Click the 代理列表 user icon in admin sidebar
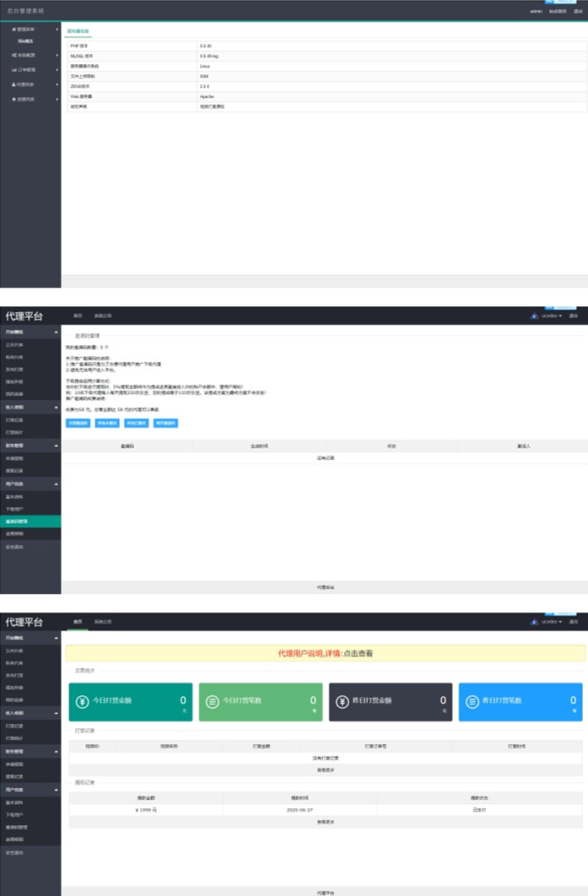This screenshot has height=896, width=588. point(13,84)
